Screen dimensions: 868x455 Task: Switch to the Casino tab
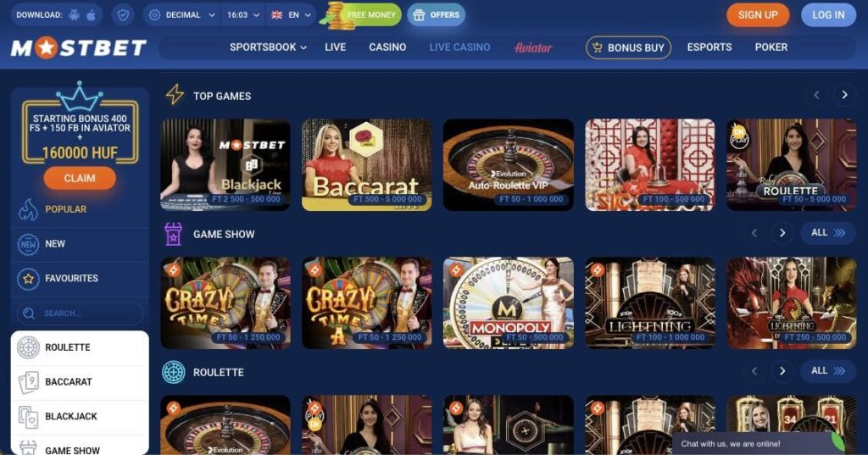coord(387,47)
